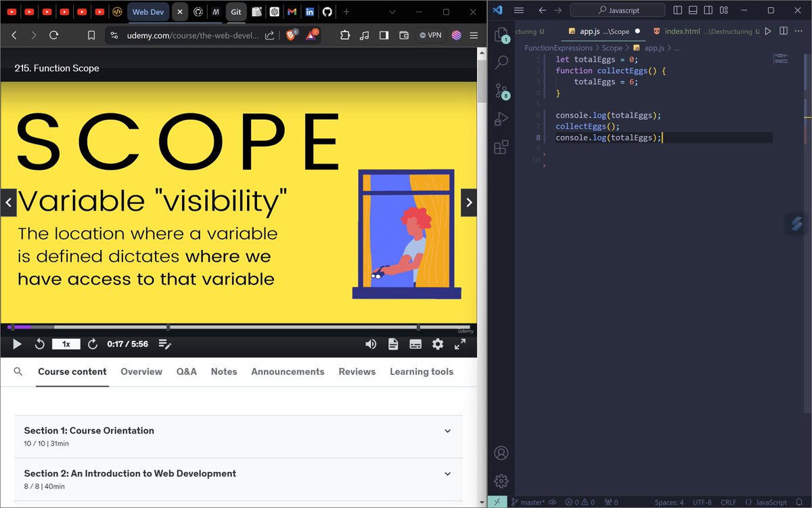Screen dimensions: 812x508
Task: Toggle fullscreen video mode
Action: (460, 344)
